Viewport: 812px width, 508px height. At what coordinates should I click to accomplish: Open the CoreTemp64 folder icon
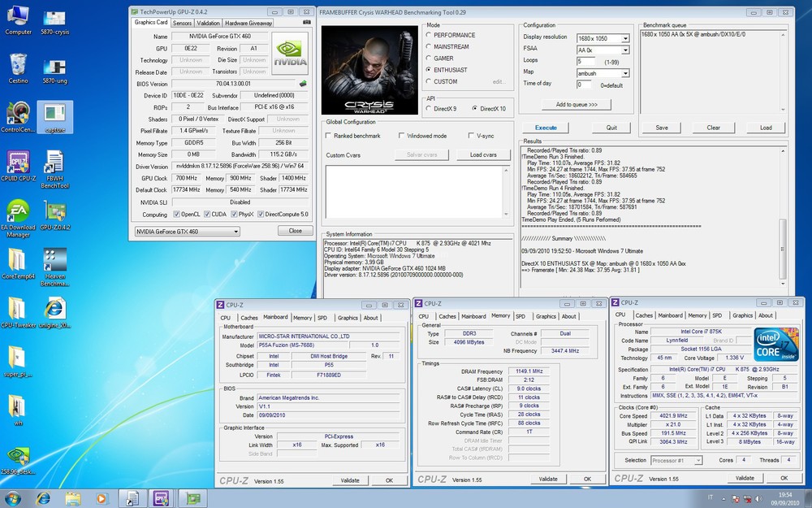(x=18, y=263)
